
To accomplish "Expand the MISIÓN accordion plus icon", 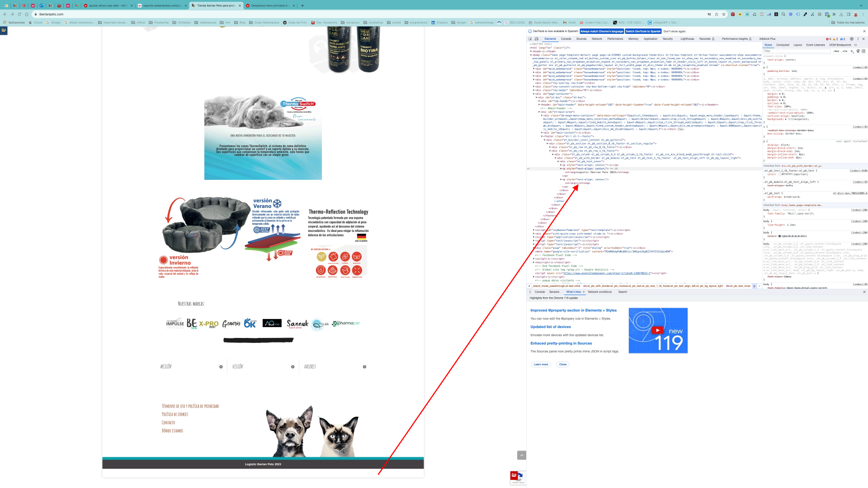I will [221, 367].
